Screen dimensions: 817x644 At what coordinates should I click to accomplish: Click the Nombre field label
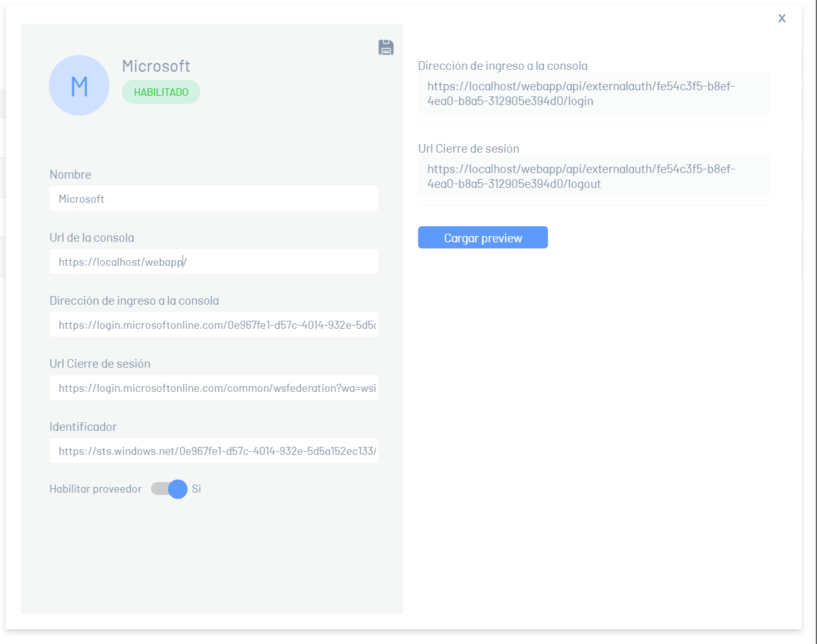pos(71,174)
